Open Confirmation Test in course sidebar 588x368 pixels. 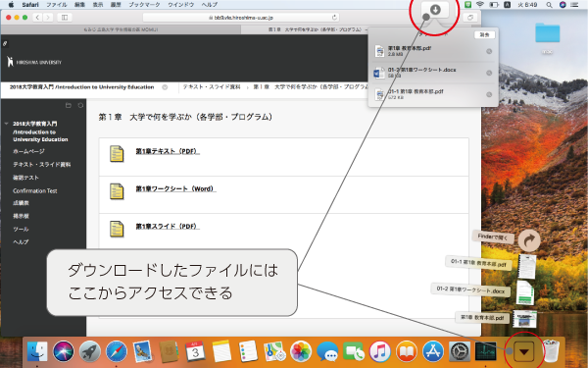35,190
